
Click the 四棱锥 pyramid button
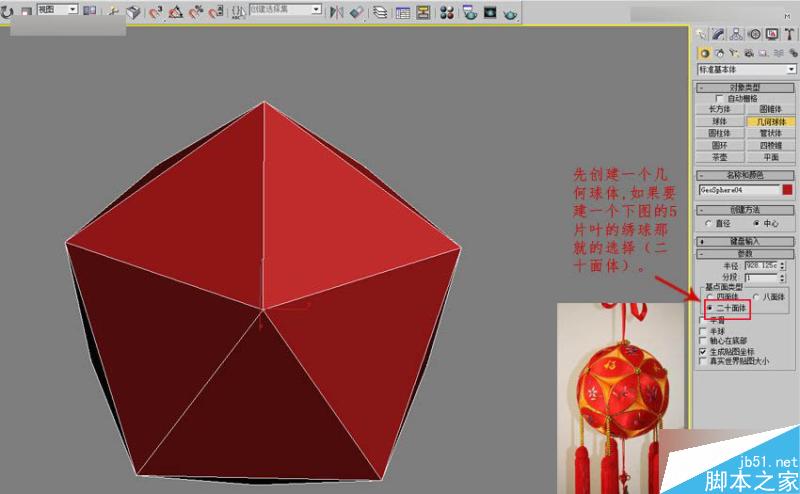point(770,145)
